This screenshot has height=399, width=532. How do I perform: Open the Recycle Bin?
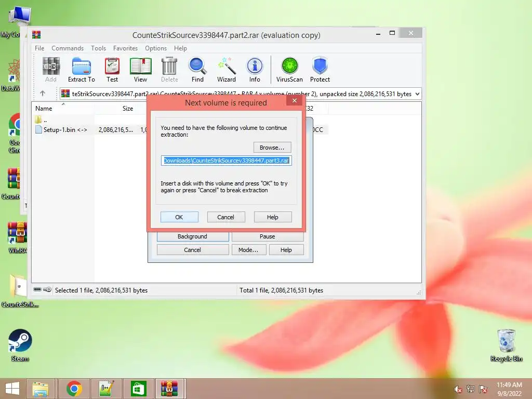pyautogui.click(x=506, y=345)
